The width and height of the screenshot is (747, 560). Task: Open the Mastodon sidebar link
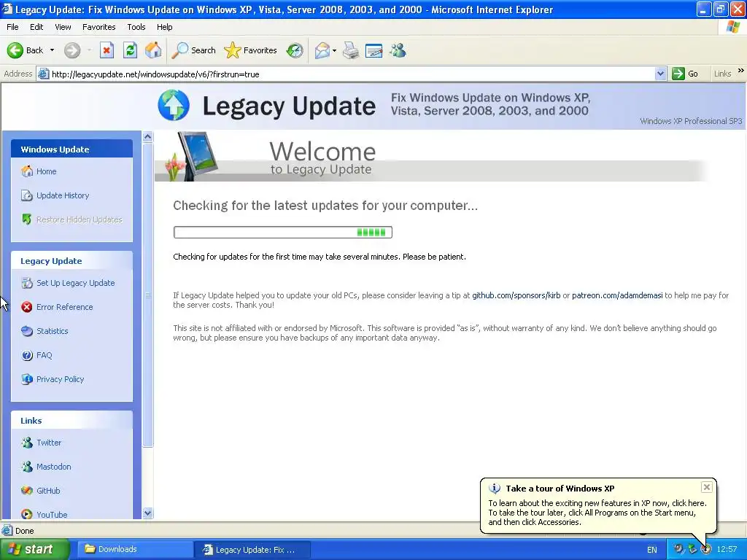pos(53,467)
